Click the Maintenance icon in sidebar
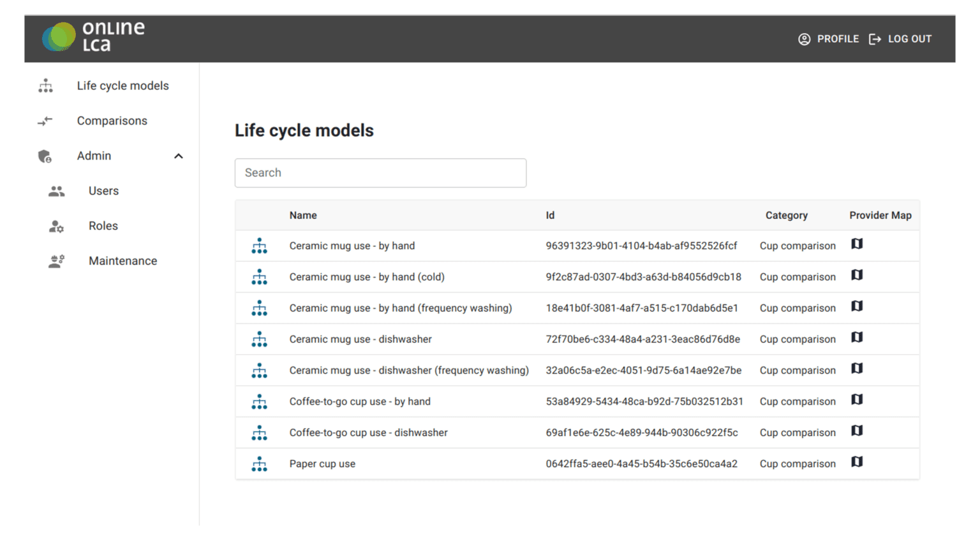 click(x=56, y=261)
